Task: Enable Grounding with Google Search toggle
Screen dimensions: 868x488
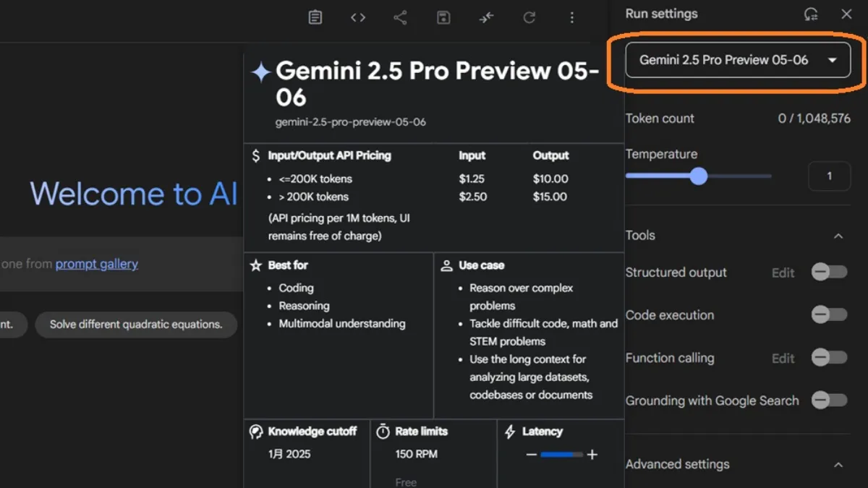Action: (x=829, y=400)
